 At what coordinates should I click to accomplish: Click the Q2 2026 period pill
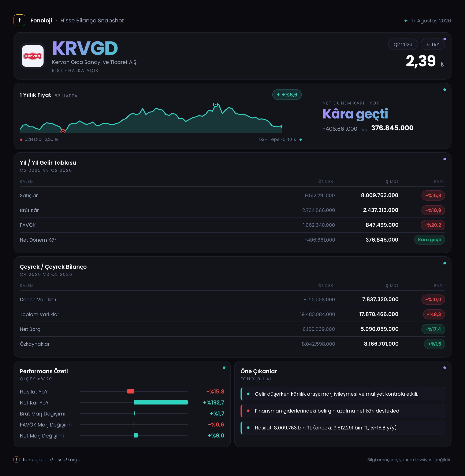[403, 44]
